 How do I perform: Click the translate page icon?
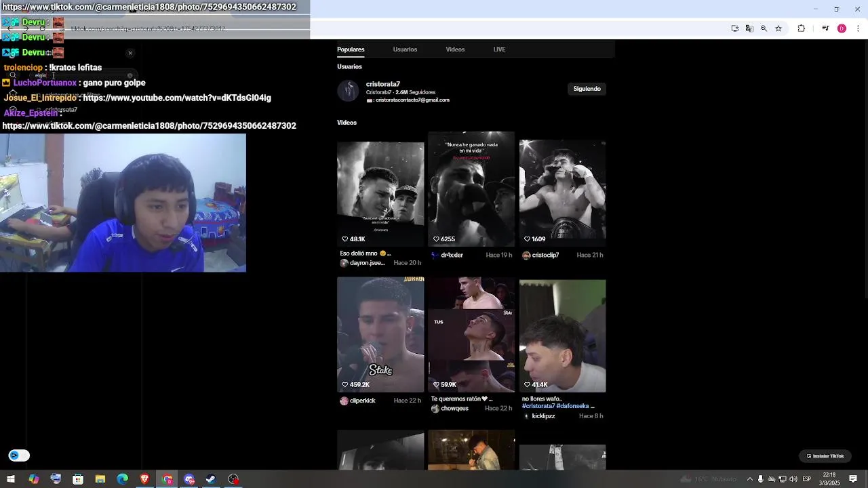click(749, 28)
